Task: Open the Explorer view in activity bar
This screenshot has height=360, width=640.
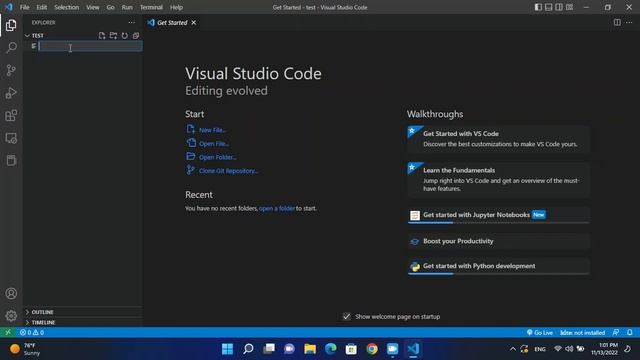Action: pos(11,25)
